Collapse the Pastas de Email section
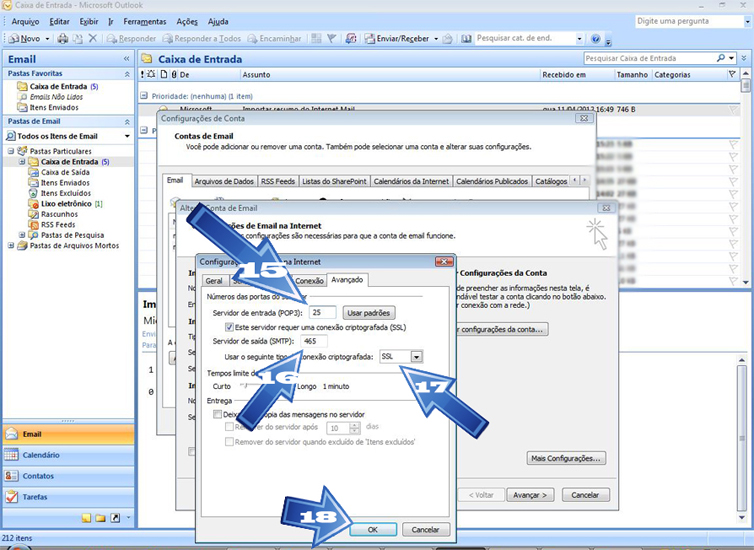The width and height of the screenshot is (754, 550). coord(127,122)
